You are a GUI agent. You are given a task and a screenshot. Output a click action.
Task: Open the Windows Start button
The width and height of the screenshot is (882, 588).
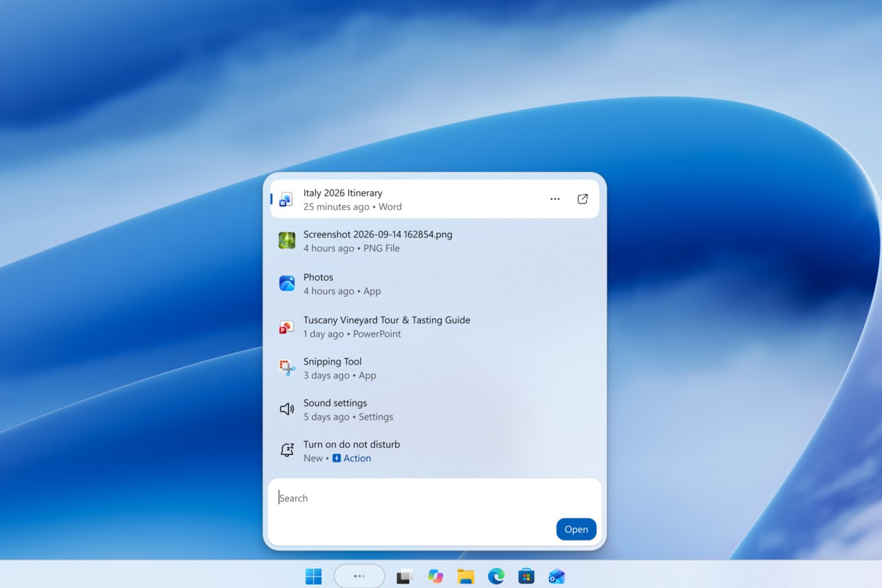click(x=314, y=576)
